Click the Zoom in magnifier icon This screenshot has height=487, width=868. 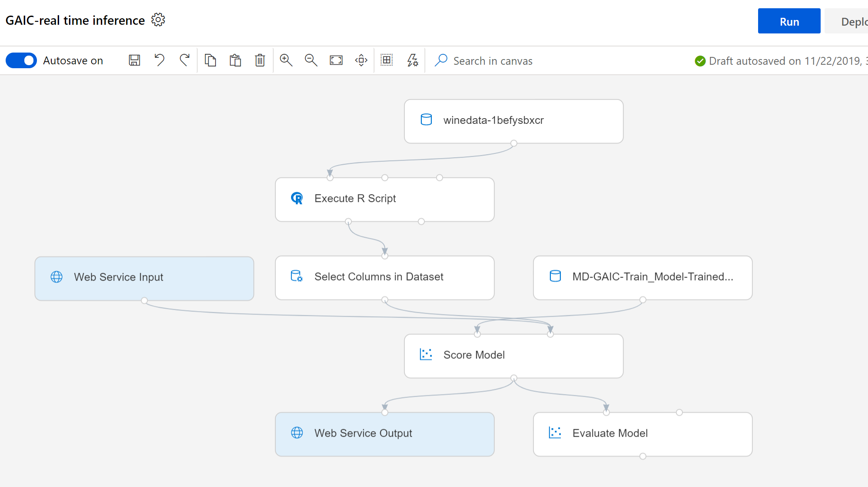point(286,60)
